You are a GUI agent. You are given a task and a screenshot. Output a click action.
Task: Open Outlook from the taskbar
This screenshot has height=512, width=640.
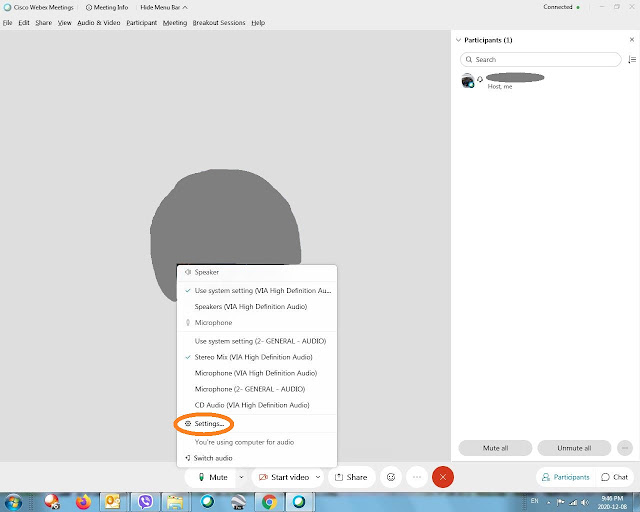(x=113, y=502)
